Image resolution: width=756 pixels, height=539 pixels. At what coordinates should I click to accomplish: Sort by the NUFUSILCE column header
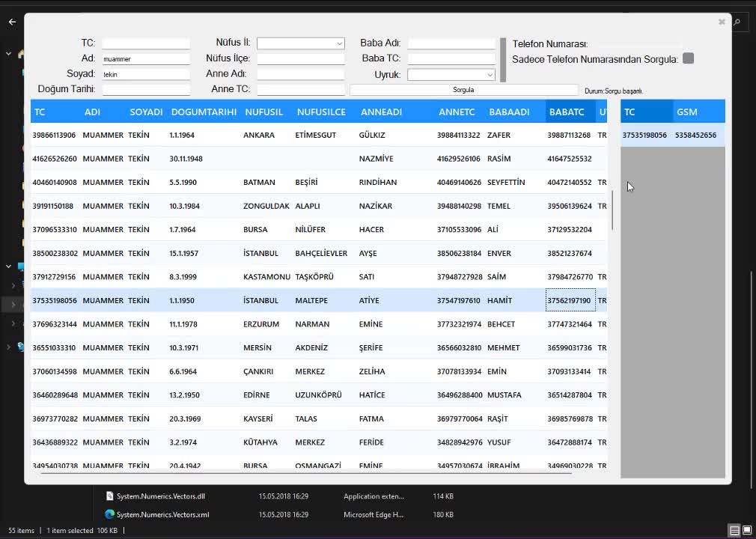pos(321,112)
